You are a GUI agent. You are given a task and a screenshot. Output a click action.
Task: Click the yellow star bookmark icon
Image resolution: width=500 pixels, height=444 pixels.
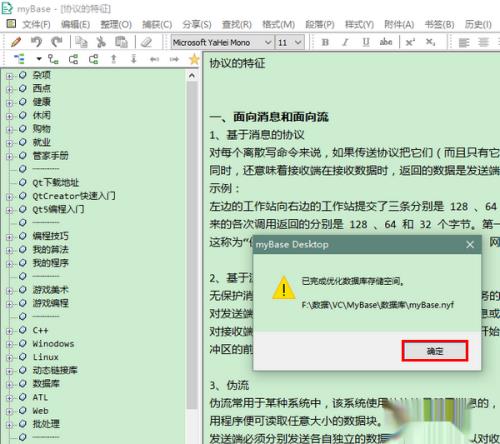194,59
